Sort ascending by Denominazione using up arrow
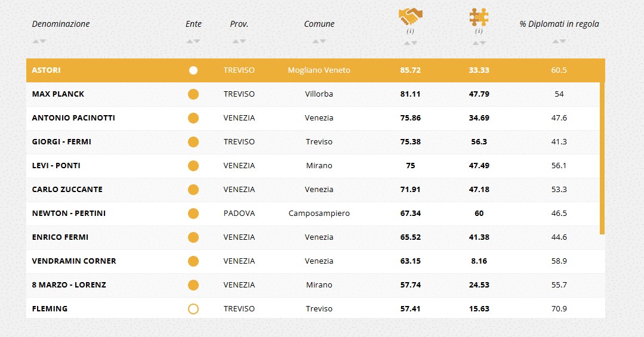 (x=36, y=41)
